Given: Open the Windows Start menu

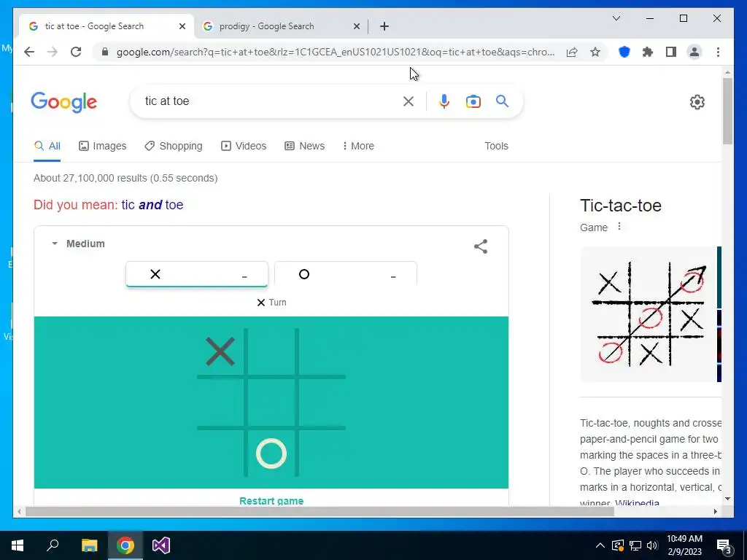Looking at the screenshot, I should [18, 545].
